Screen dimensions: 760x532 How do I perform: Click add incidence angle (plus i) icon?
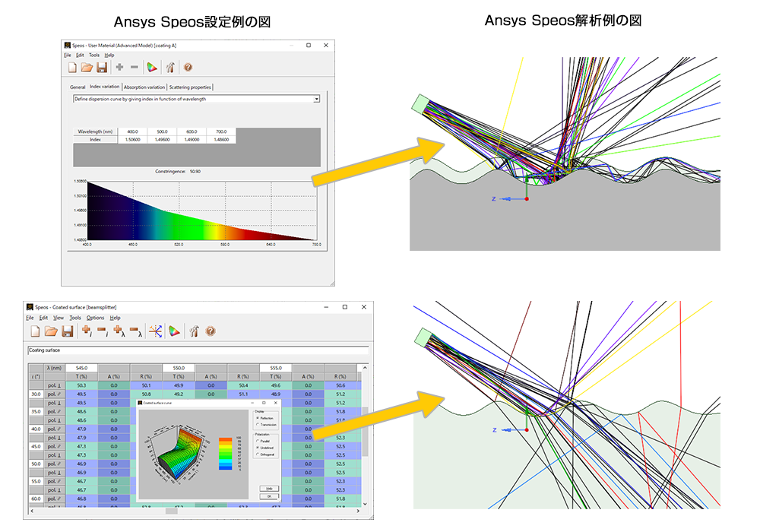coord(87,331)
